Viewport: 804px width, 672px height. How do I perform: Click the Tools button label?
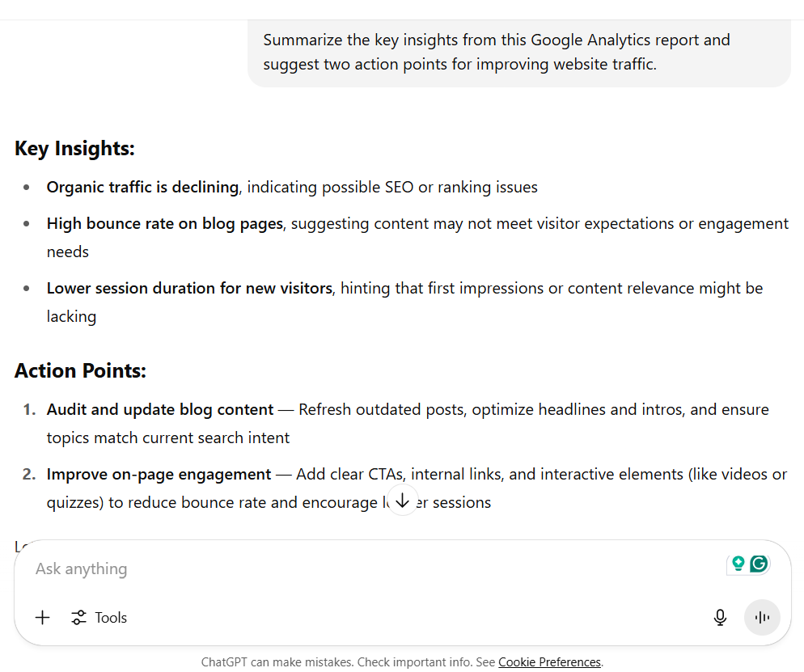(x=112, y=617)
